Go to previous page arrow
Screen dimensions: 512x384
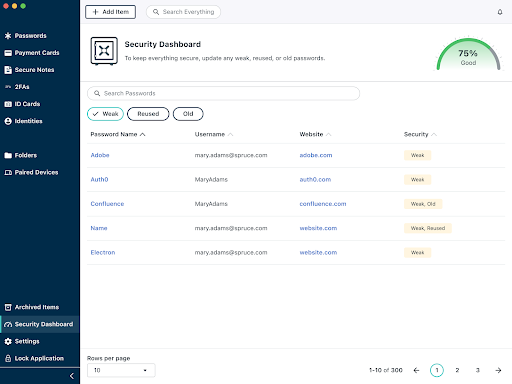(416, 370)
